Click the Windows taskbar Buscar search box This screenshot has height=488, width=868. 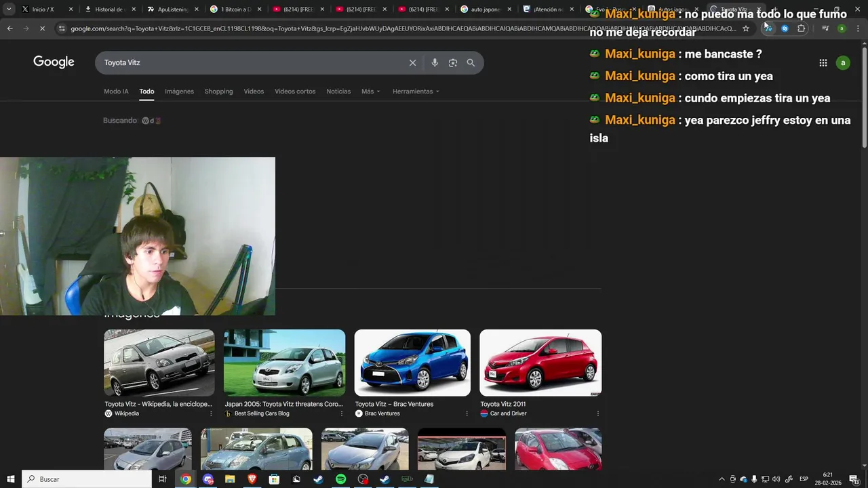point(87,479)
